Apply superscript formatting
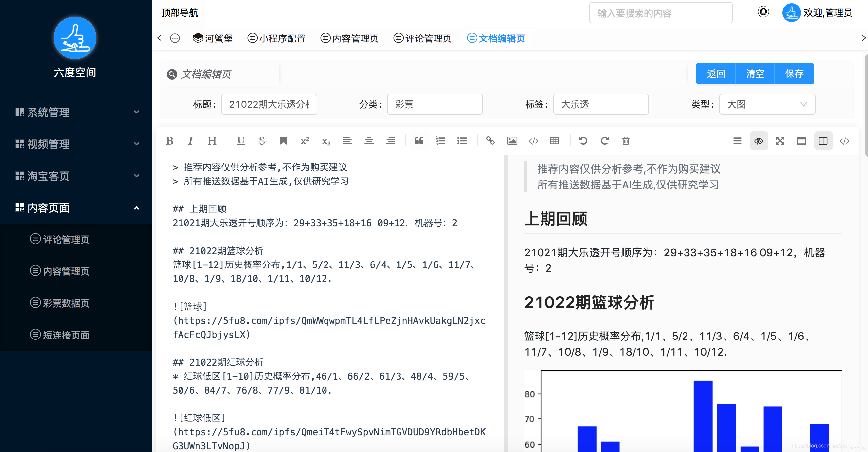Screen dimensions: 868x452 (305, 141)
